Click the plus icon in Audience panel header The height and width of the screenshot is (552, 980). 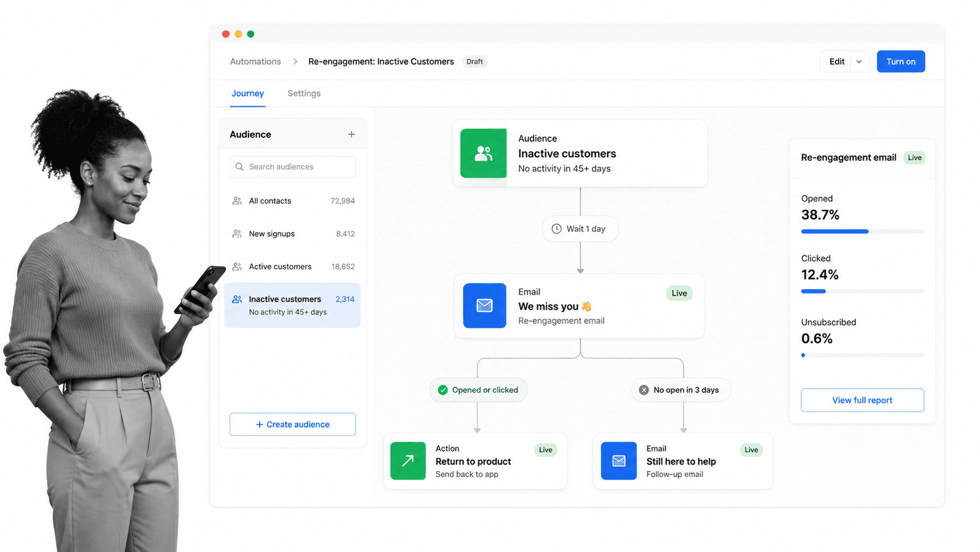coord(352,134)
